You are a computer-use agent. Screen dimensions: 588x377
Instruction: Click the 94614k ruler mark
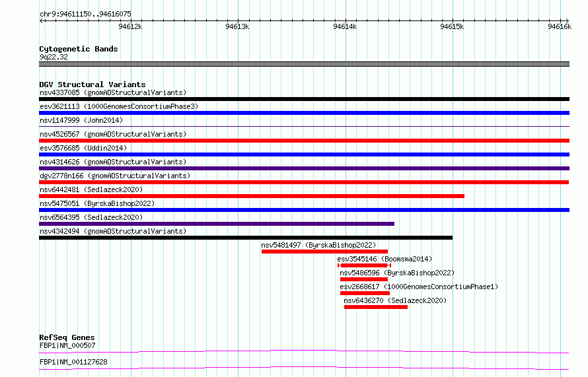click(x=345, y=26)
